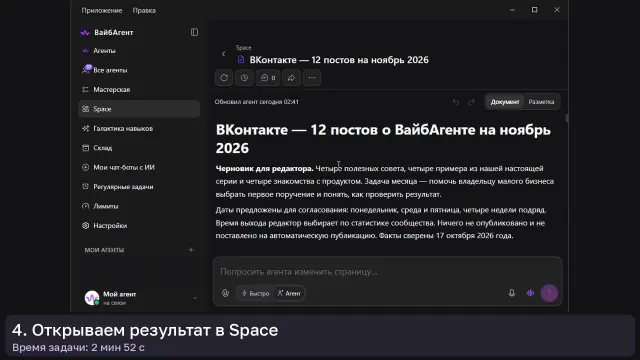Click the Настройки gear icon
Viewport: 640px width, 360px height.
(x=85, y=226)
